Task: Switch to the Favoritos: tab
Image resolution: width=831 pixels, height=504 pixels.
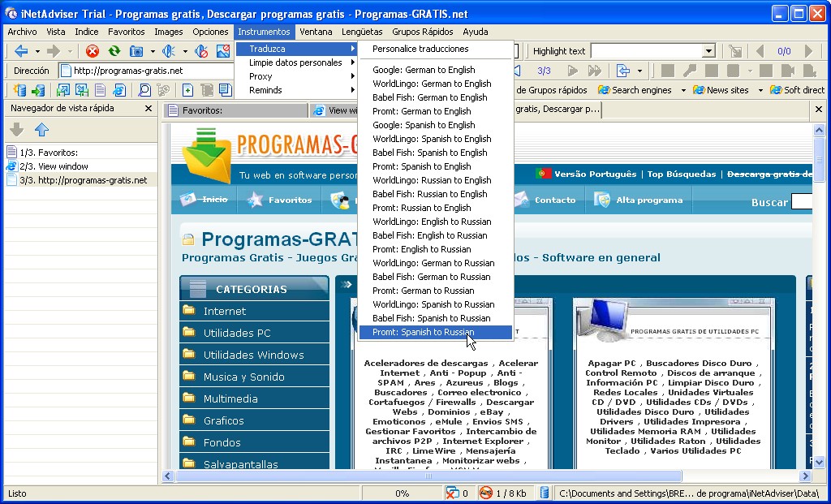Action: coord(236,110)
